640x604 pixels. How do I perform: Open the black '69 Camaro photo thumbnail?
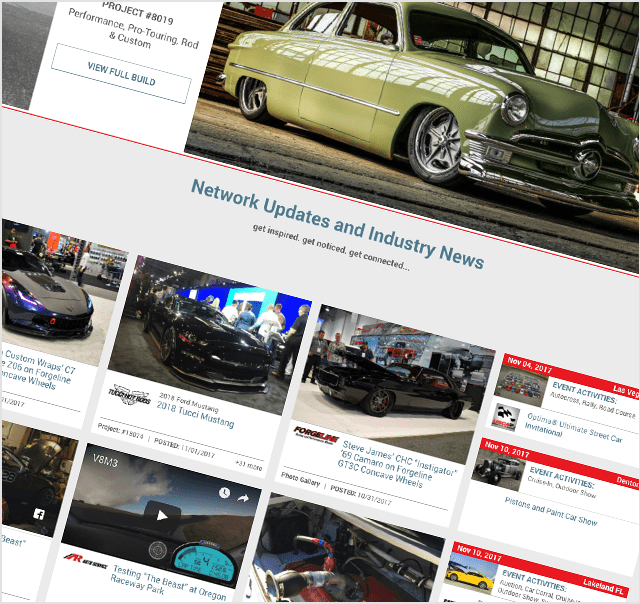393,384
